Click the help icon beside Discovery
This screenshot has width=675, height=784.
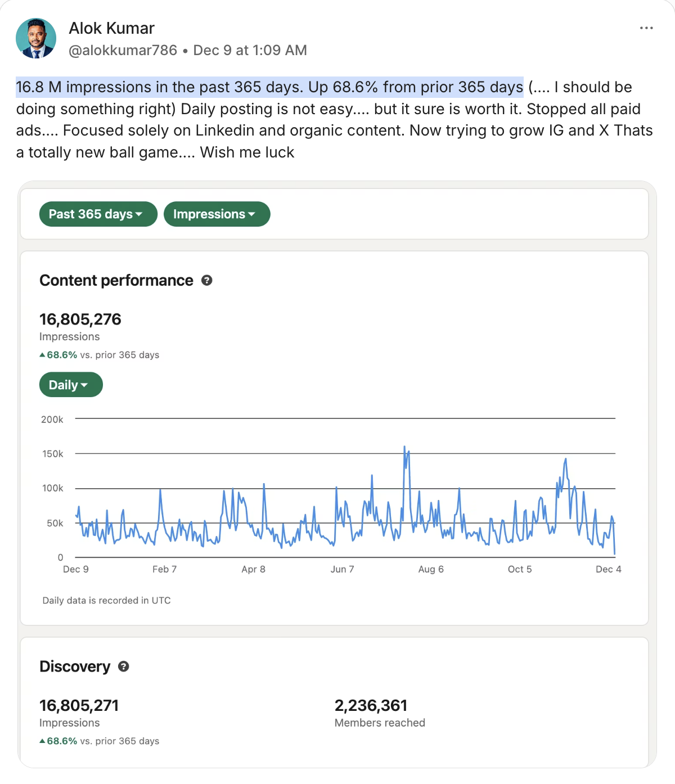click(x=123, y=666)
